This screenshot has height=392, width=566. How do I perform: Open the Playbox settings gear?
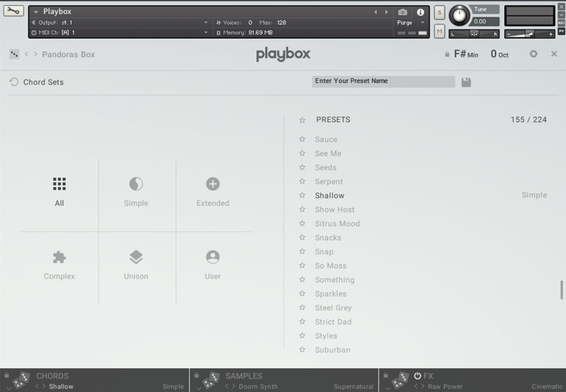[534, 54]
